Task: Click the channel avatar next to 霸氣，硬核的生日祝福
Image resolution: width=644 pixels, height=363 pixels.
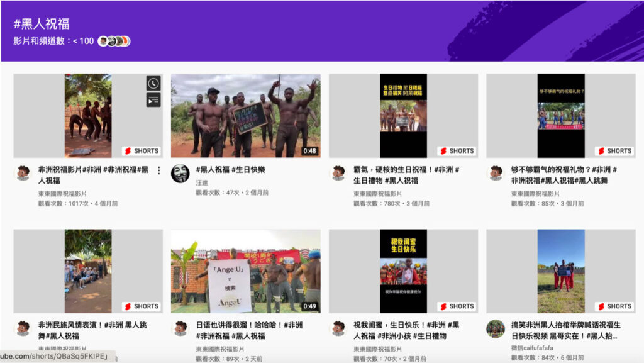Action: (338, 173)
